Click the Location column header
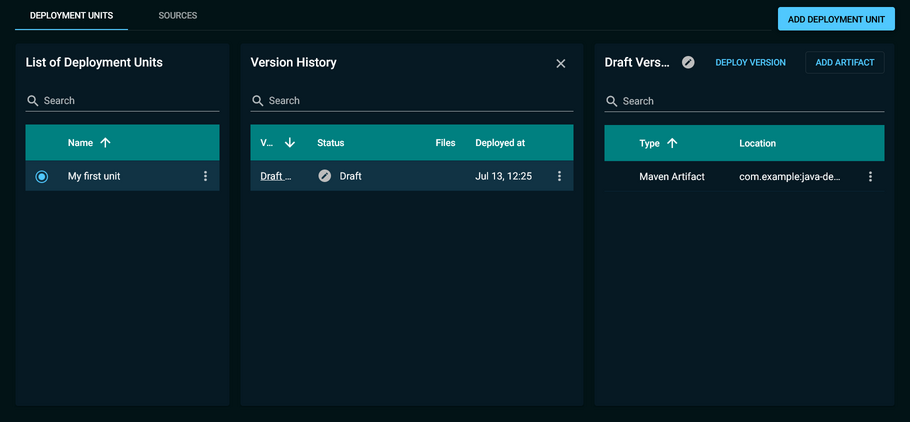910x422 pixels. tap(757, 143)
